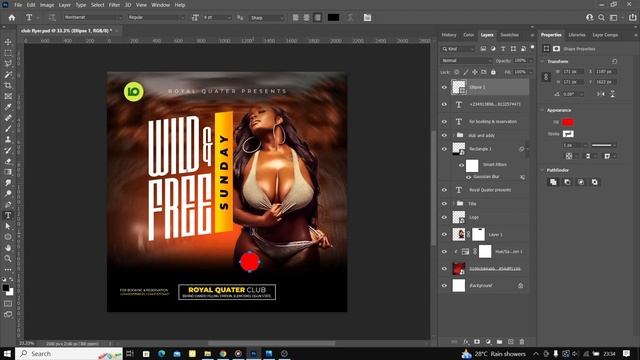Click the create new group folder icon
The height and width of the screenshot is (360, 640).
(x=500, y=342)
